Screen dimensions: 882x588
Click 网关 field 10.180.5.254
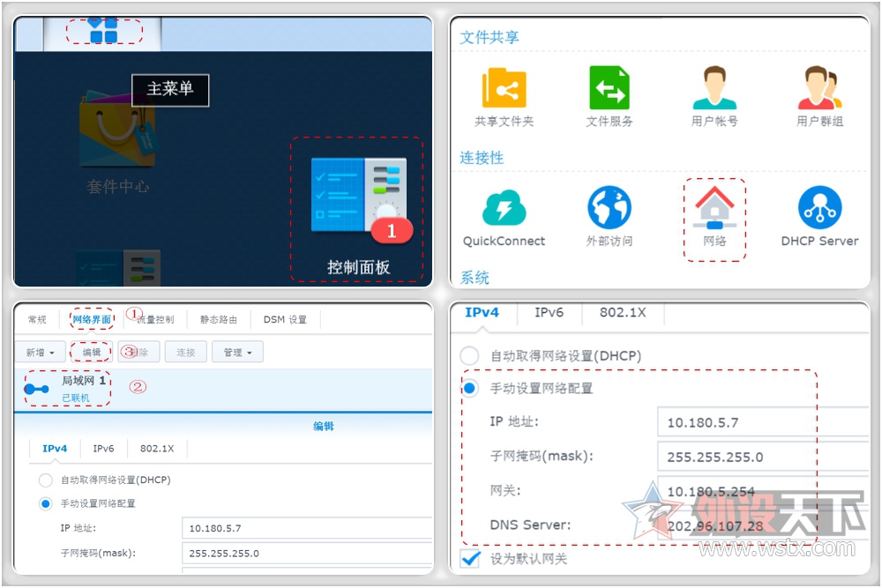point(763,491)
